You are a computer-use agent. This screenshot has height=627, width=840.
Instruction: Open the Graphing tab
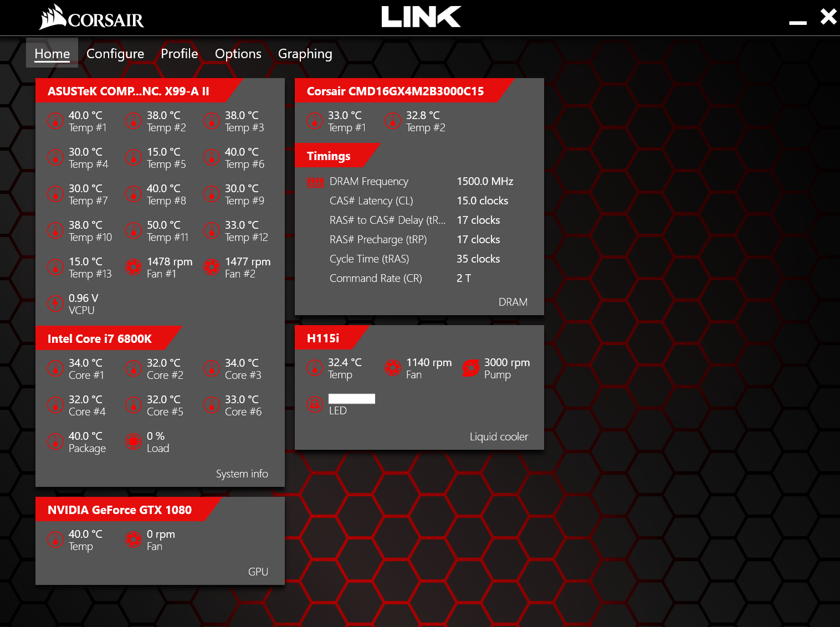pyautogui.click(x=305, y=54)
